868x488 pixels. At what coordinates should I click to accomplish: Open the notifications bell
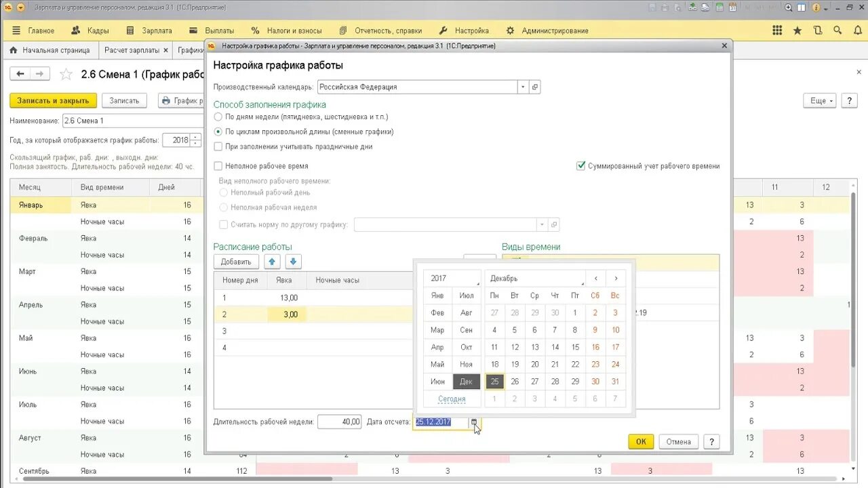[x=859, y=30]
